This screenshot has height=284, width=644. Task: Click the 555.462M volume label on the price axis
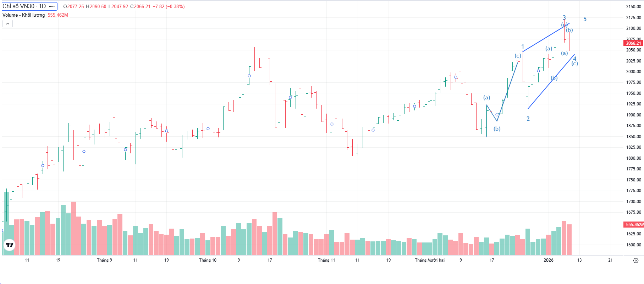(x=634, y=224)
